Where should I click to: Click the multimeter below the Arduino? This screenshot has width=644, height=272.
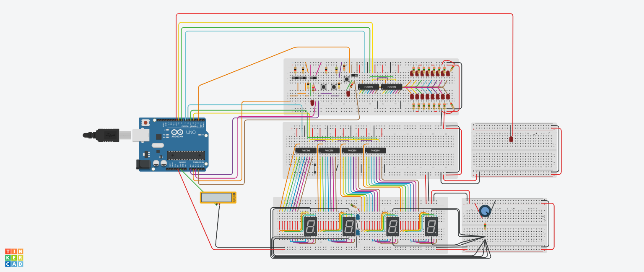218,198
